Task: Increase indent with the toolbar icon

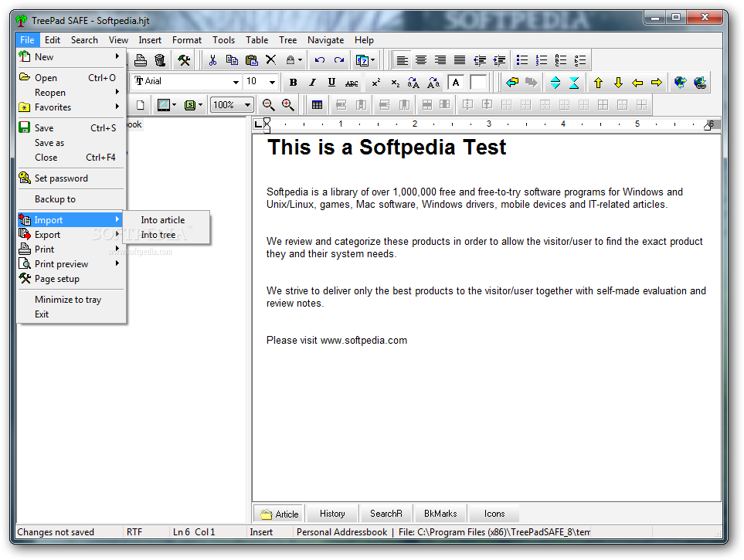Action: [x=499, y=60]
